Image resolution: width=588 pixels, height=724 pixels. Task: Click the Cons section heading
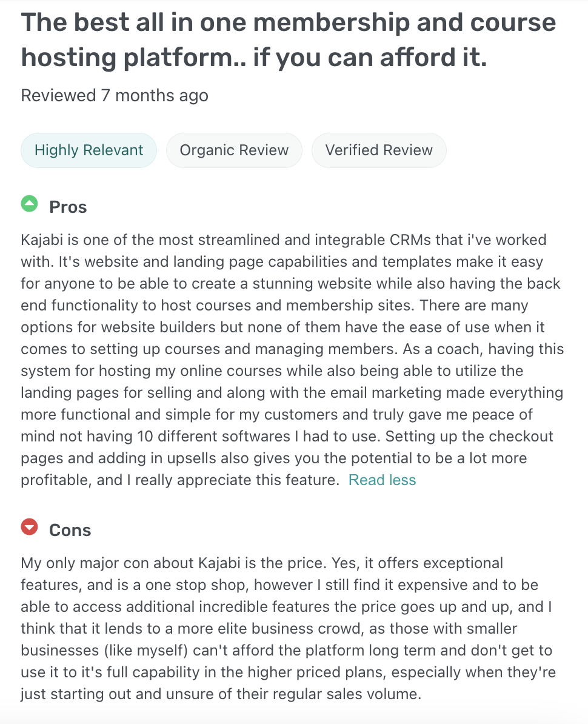pyautogui.click(x=70, y=531)
